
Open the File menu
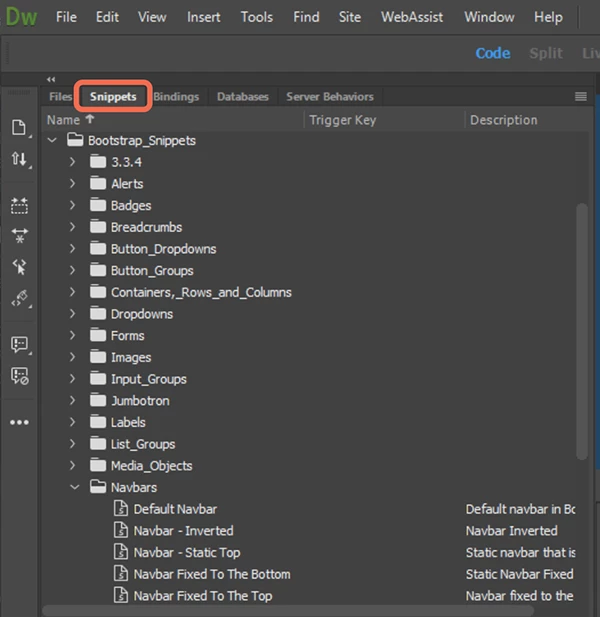point(66,17)
